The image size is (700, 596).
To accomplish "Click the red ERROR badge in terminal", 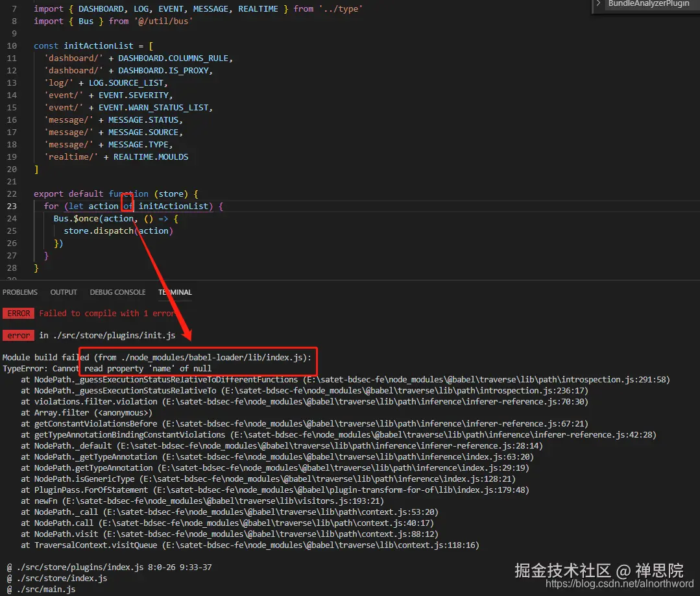I will [18, 314].
